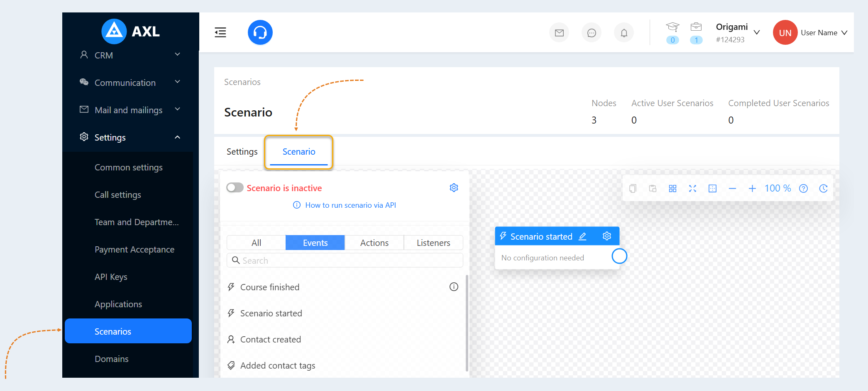The height and width of the screenshot is (391, 868).
Task: Open Common settings in sidebar
Action: [129, 167]
